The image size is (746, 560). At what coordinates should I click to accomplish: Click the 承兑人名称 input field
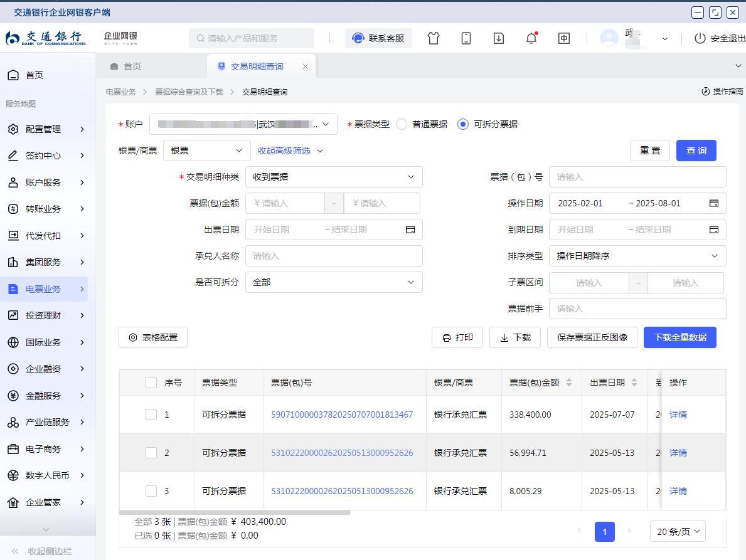(334, 256)
